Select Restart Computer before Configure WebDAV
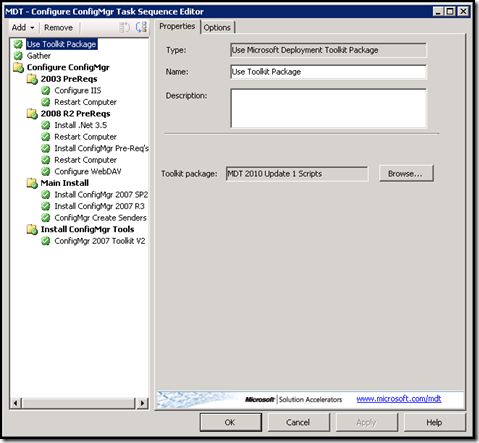The image size is (479, 443). coord(85,160)
